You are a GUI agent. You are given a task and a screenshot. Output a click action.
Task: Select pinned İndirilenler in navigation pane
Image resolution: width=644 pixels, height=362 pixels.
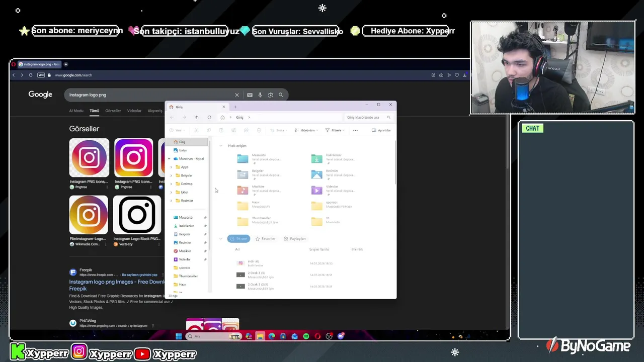pyautogui.click(x=186, y=226)
